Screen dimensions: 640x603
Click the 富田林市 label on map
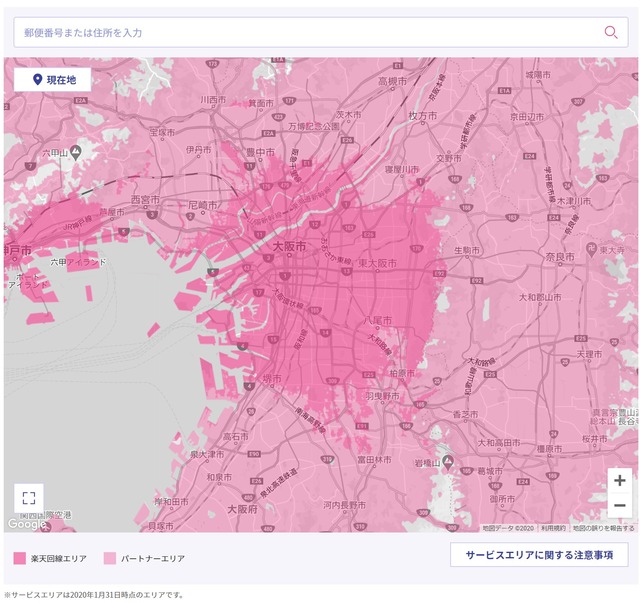(374, 460)
